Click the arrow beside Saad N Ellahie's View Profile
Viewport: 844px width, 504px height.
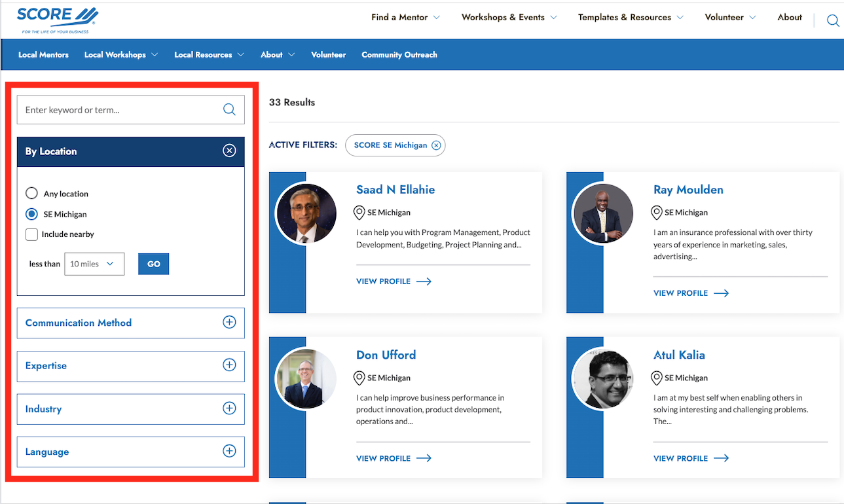point(424,281)
